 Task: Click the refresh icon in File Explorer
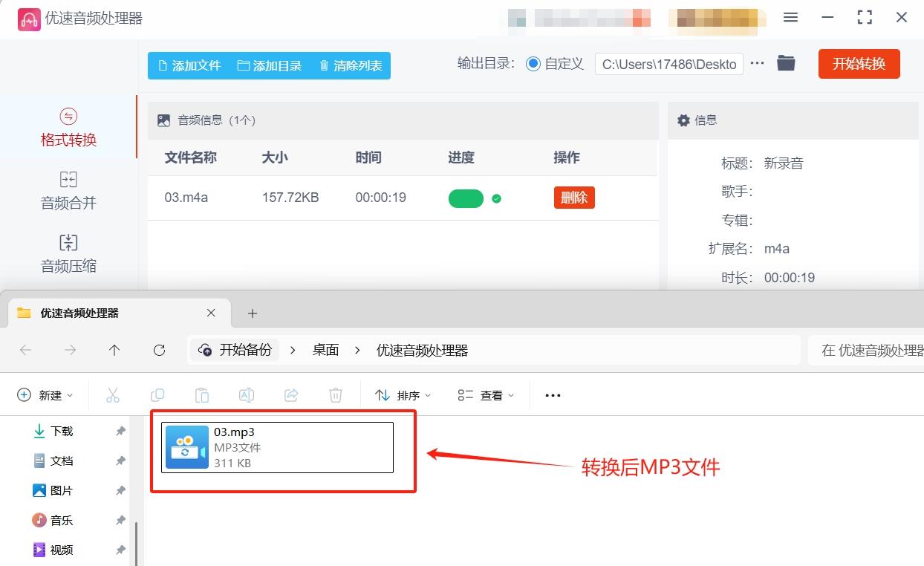159,350
